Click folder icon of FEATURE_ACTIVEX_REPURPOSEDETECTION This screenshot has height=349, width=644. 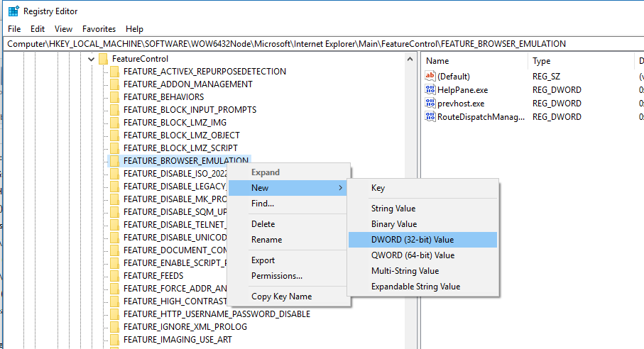[x=114, y=72]
